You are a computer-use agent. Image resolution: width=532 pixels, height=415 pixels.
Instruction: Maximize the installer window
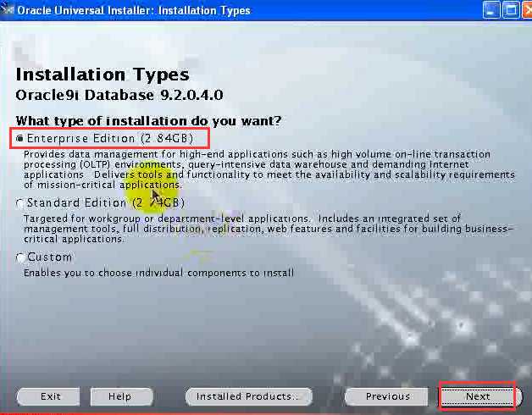coord(511,9)
